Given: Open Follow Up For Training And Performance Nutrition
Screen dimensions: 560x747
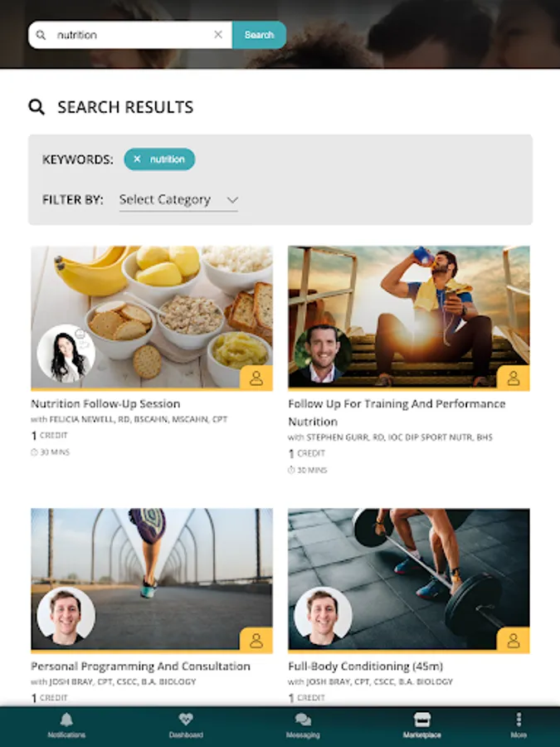Looking at the screenshot, I should coord(397,413).
